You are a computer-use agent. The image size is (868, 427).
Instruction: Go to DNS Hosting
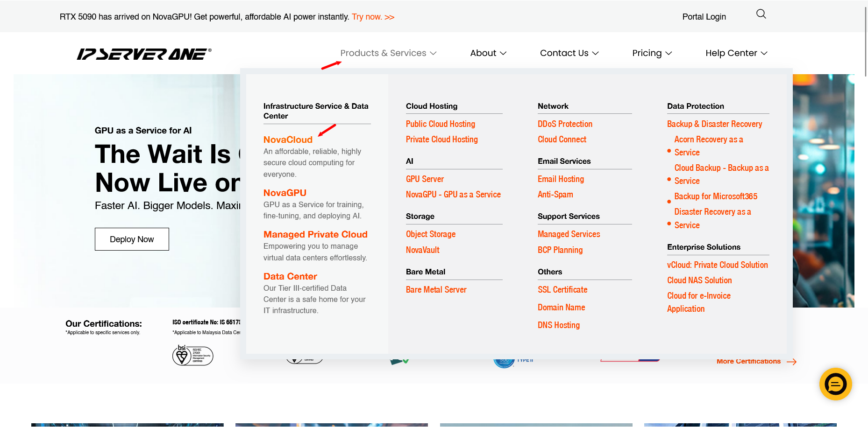[x=559, y=325]
